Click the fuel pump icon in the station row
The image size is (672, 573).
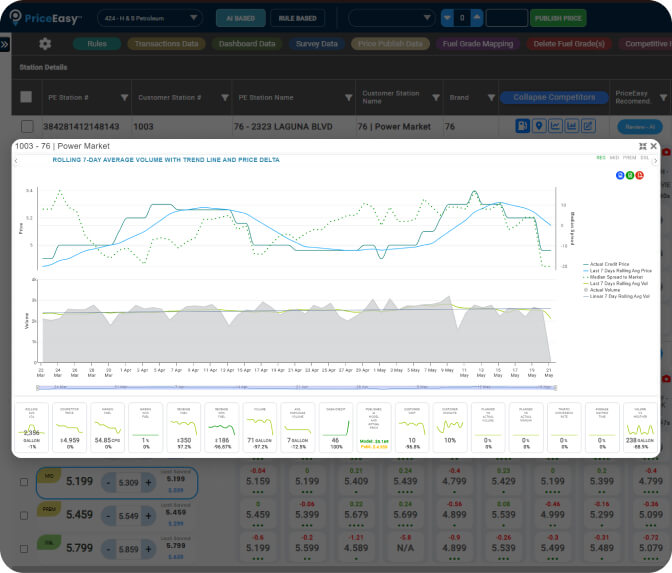point(522,126)
